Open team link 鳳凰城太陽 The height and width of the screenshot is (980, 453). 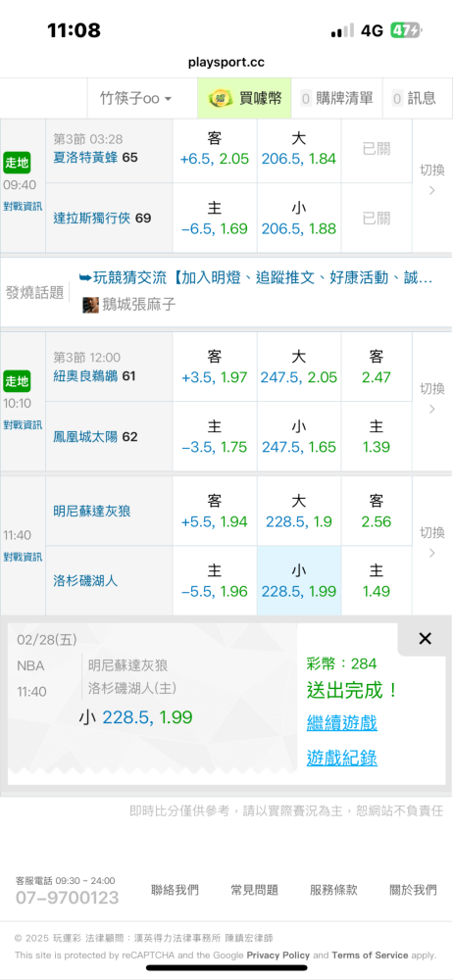[86, 436]
